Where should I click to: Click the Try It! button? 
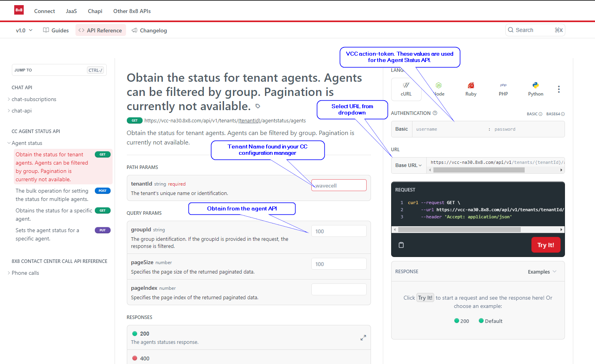(x=546, y=245)
